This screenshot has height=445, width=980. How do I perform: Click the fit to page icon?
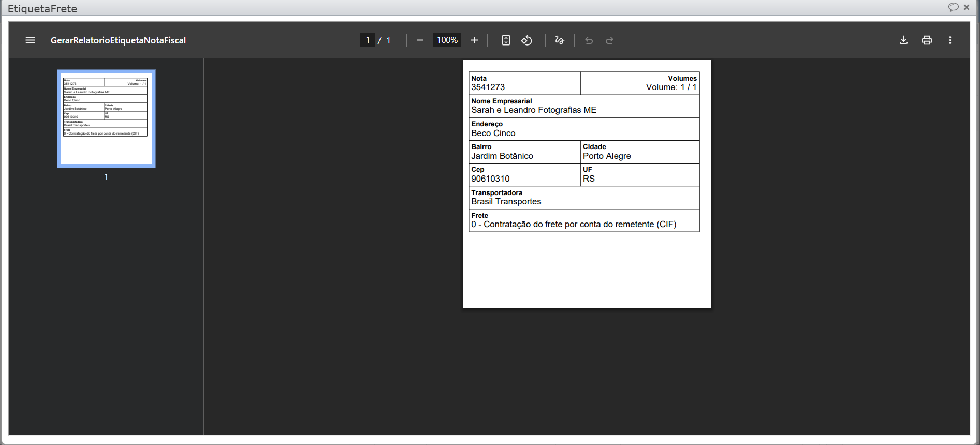click(x=506, y=40)
